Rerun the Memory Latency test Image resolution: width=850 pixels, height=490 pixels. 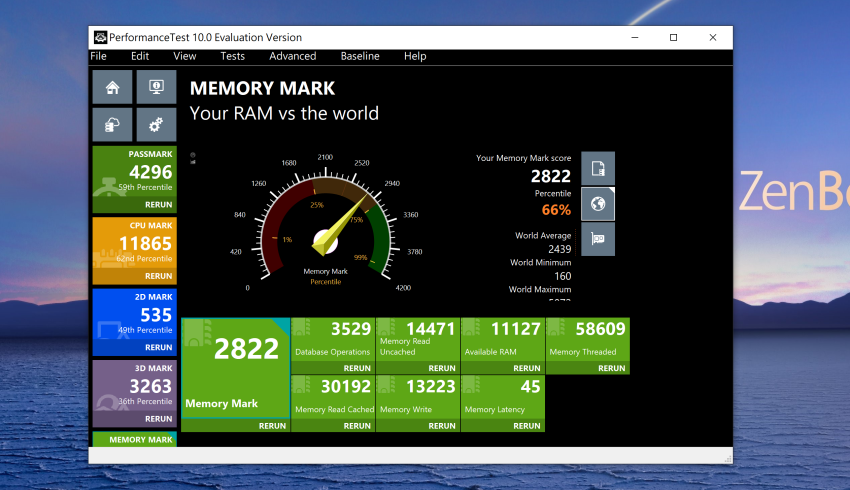(x=527, y=426)
